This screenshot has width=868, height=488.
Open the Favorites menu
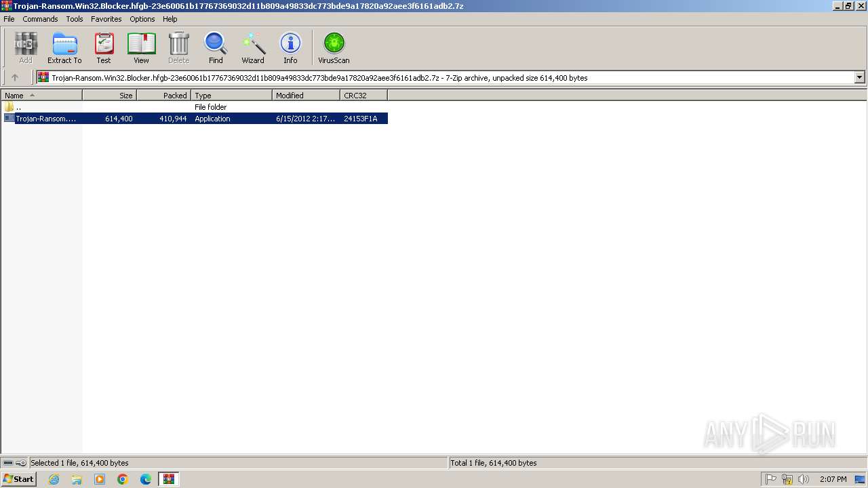[x=106, y=19]
